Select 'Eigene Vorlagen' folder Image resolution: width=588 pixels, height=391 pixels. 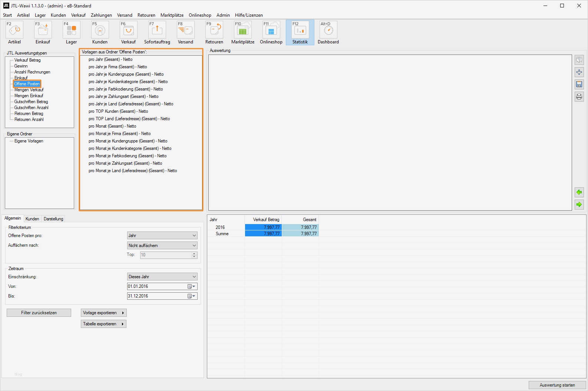(x=29, y=141)
